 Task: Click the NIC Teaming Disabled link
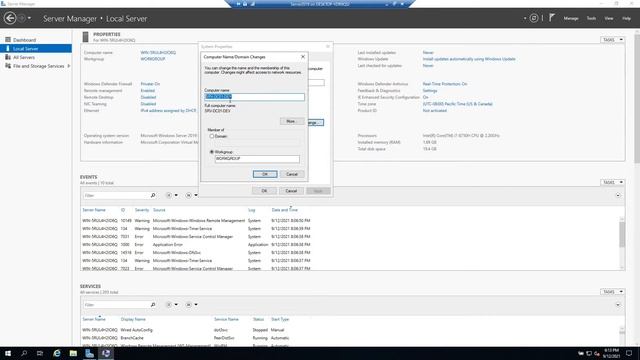148,104
